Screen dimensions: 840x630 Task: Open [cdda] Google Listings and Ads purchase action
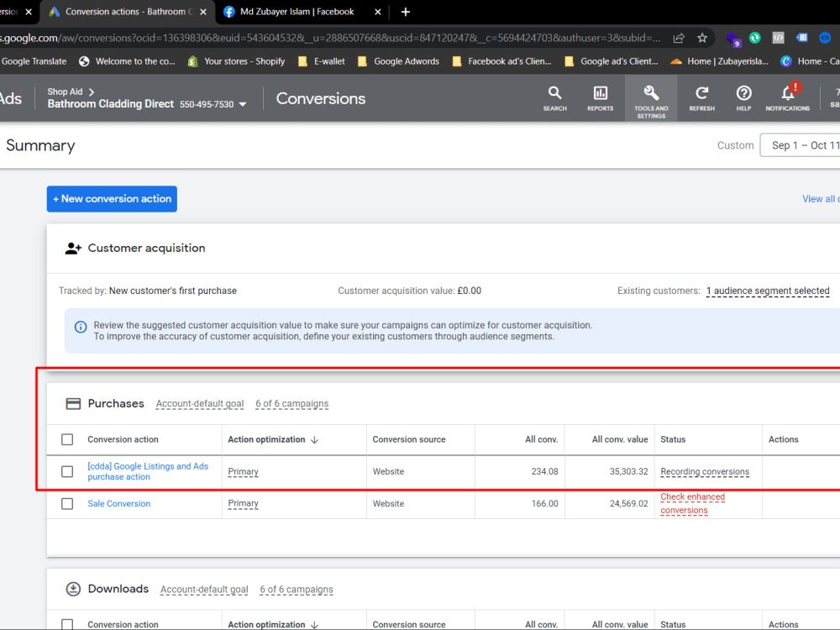point(148,472)
